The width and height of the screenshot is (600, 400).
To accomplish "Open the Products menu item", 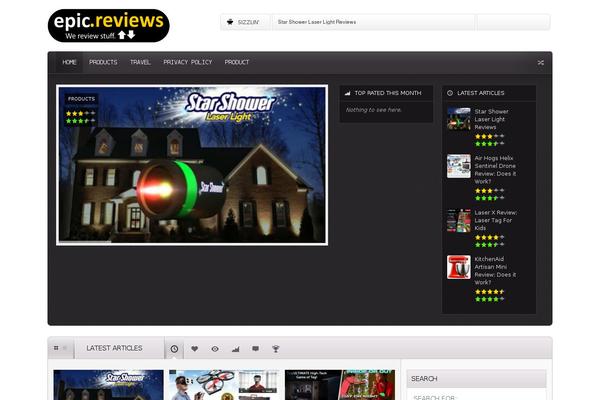I will [103, 62].
